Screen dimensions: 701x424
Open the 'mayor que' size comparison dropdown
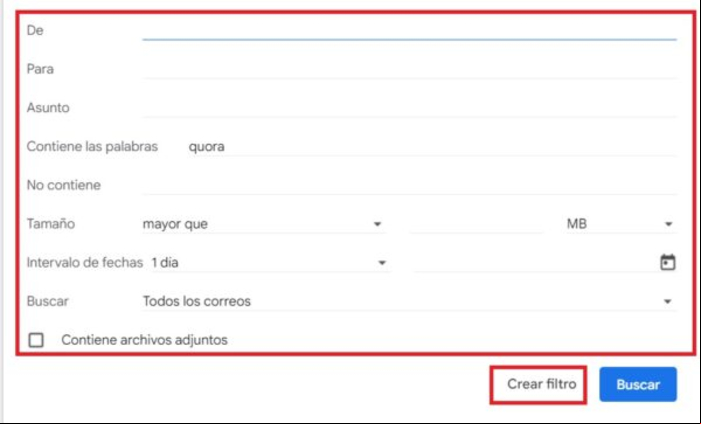click(x=263, y=224)
